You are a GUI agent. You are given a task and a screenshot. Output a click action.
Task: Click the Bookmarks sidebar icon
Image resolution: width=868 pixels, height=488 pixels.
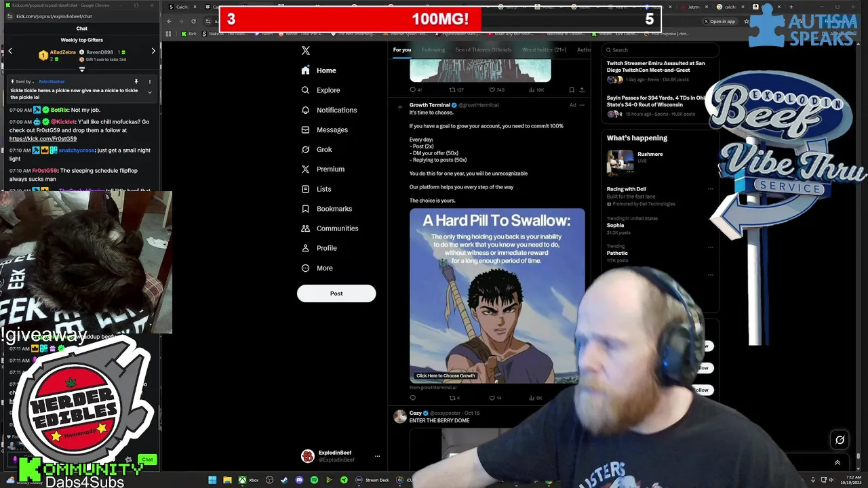point(306,209)
